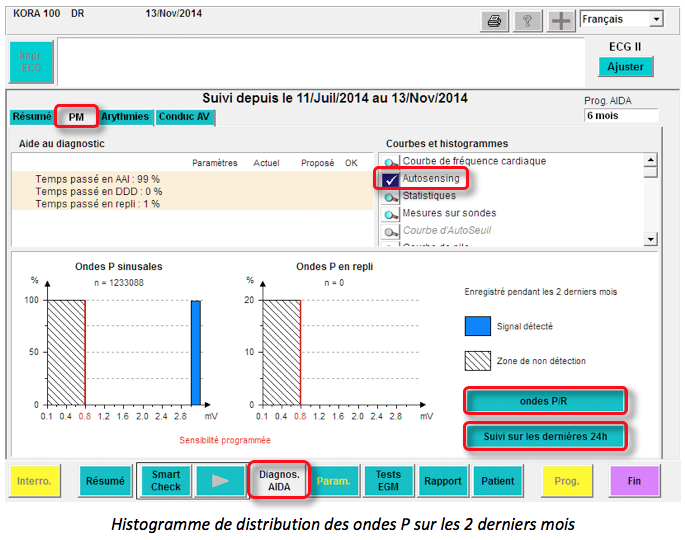This screenshot has height=540, width=685.
Task: Open the Conduc AV tab
Action: [x=185, y=117]
